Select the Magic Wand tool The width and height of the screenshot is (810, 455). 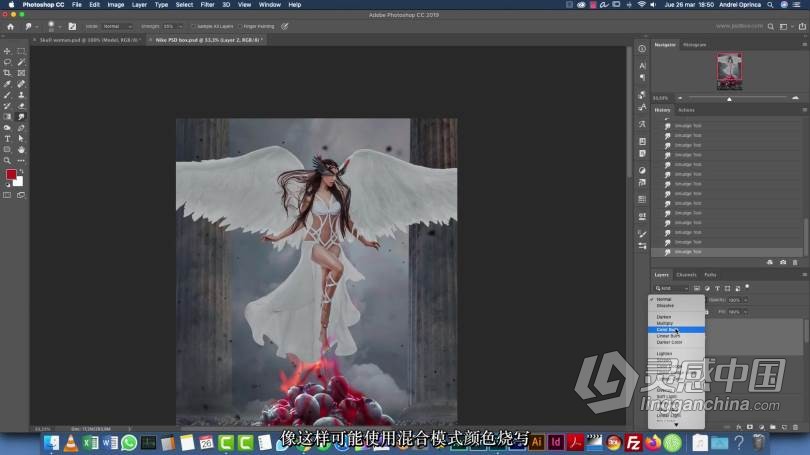[x=21, y=62]
